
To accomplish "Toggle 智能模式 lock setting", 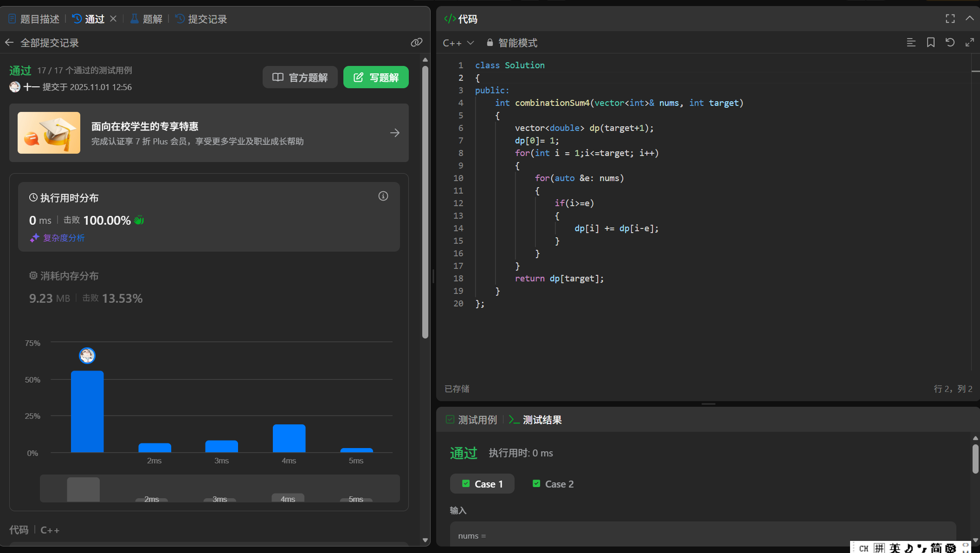I will 512,43.
